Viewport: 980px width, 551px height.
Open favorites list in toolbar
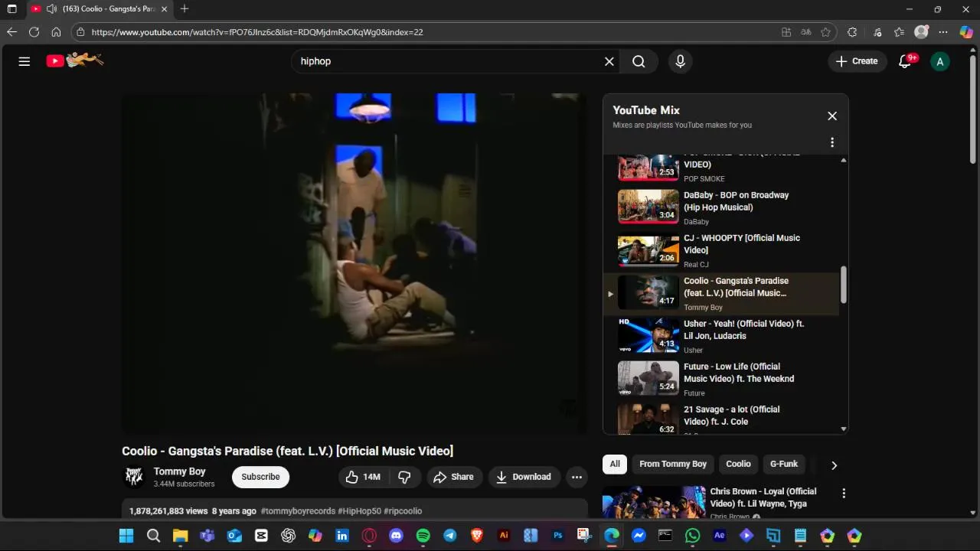899,32
